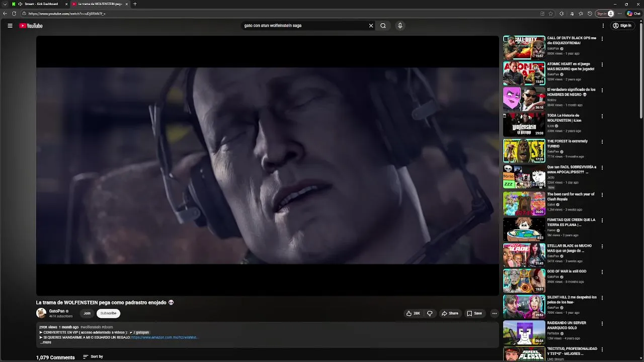This screenshot has width=644, height=362.
Task: Open options for STELLAR BLADE video
Action: pyautogui.click(x=602, y=246)
